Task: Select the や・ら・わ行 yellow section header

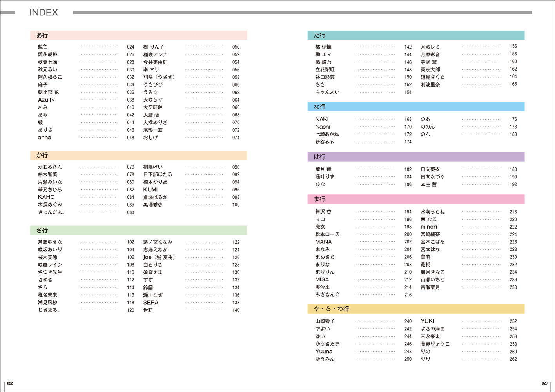Action: [x=331, y=309]
